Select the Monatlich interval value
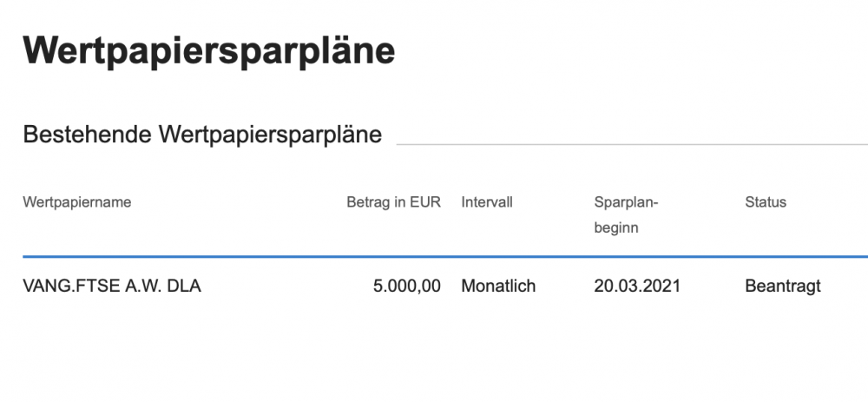Viewport: 868px width, 402px height. pyautogui.click(x=498, y=286)
